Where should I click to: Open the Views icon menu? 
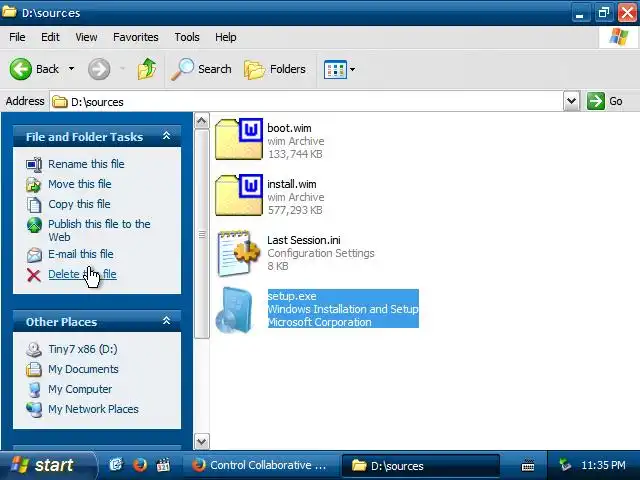coord(335,69)
